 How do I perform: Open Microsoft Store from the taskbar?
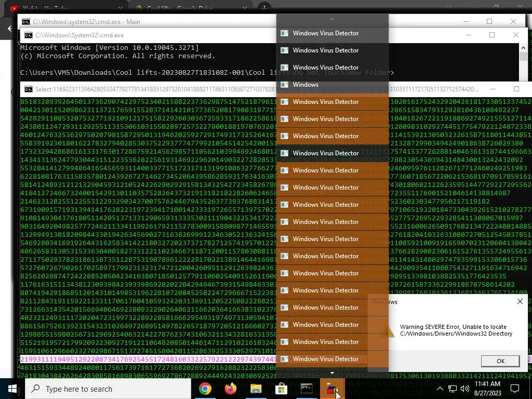click(x=281, y=389)
